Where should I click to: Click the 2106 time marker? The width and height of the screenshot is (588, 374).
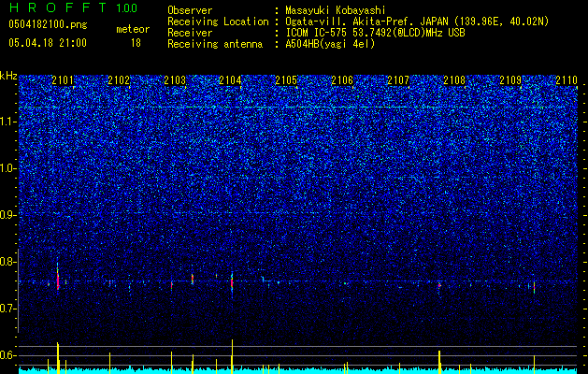coord(342,80)
